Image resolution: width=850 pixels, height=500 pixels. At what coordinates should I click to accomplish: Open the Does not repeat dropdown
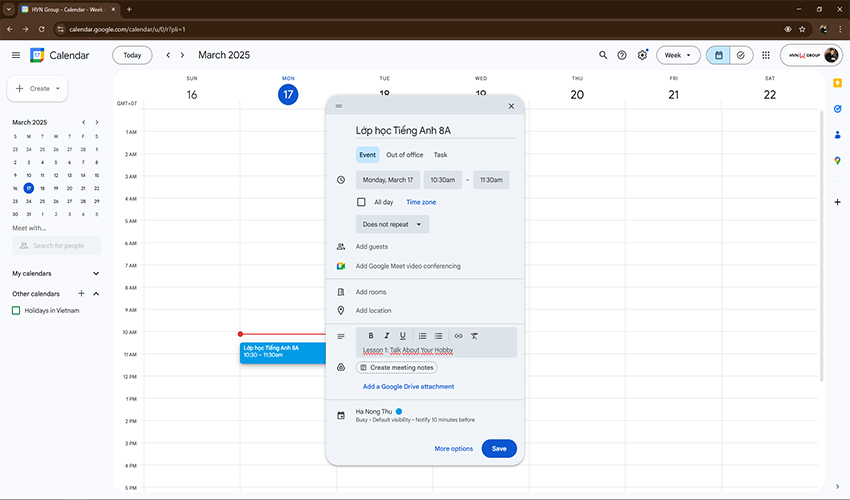[392, 225]
